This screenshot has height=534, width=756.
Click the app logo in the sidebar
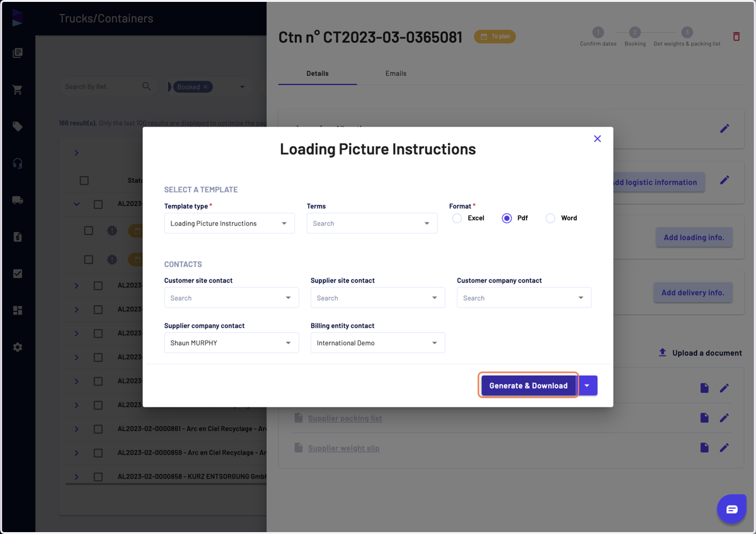tap(17, 18)
